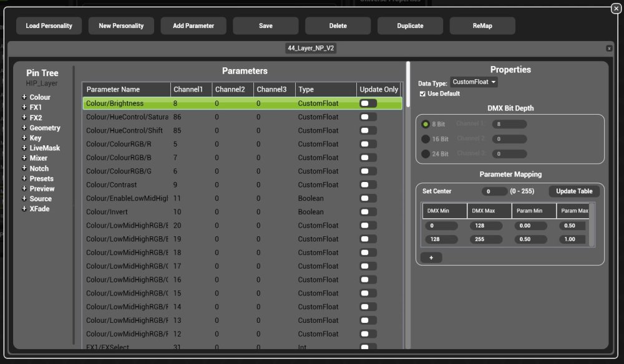Sort by Parameter Name column header

click(x=126, y=89)
